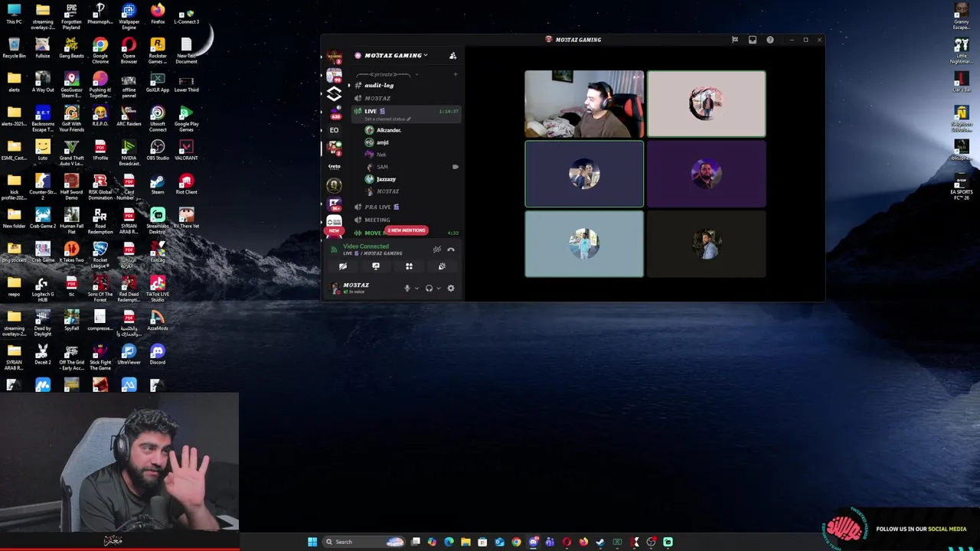Select Opera Browser desktop icon

pos(129,51)
